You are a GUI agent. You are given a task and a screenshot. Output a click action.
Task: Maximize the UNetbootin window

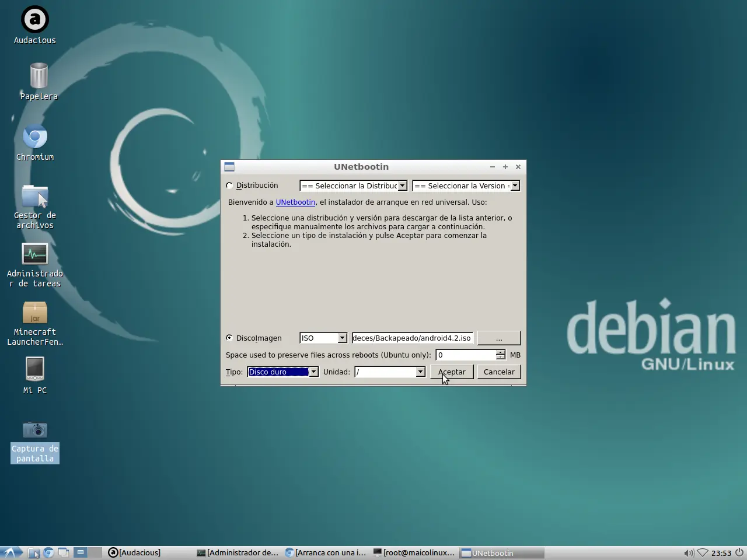point(505,167)
